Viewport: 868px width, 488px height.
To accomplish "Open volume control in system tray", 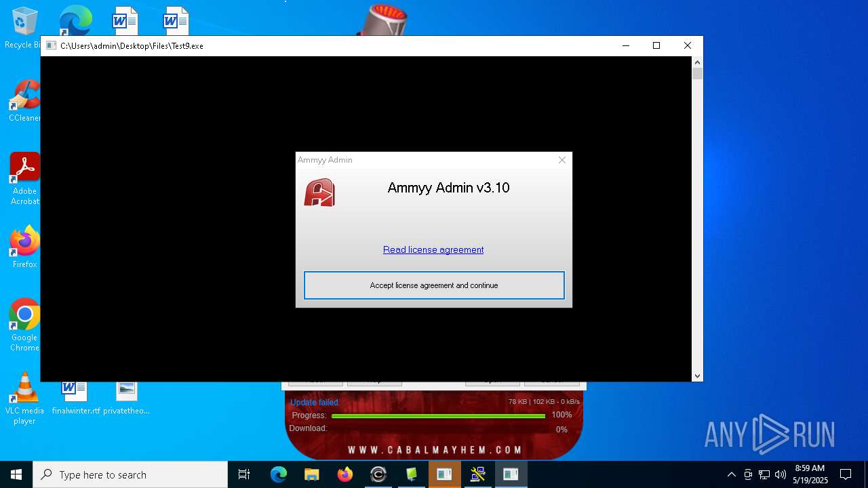I will tap(781, 474).
